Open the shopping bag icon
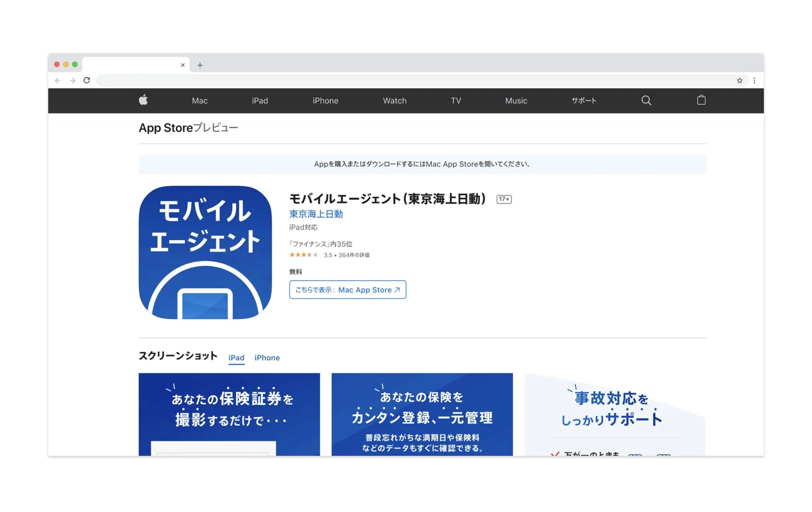812x512 pixels. [701, 100]
